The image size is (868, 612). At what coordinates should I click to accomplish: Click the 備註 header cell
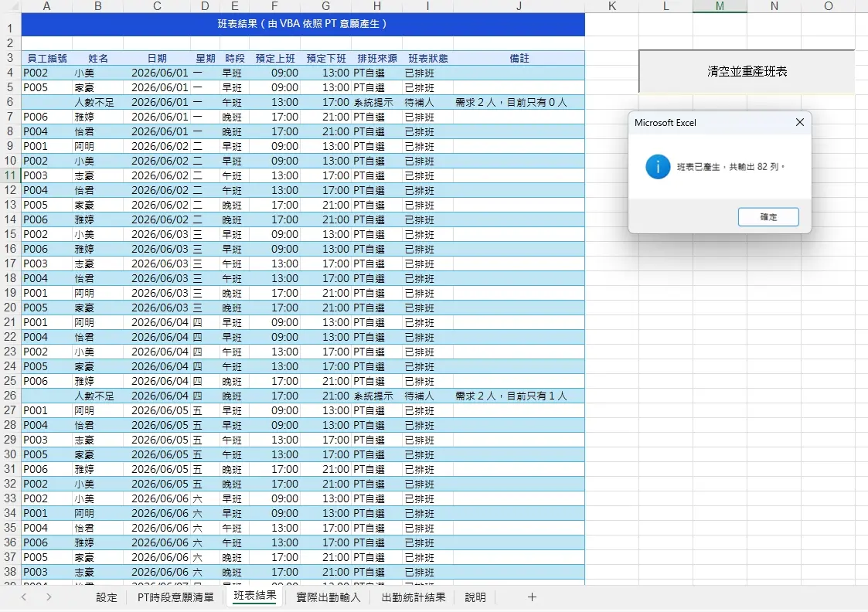tap(519, 58)
